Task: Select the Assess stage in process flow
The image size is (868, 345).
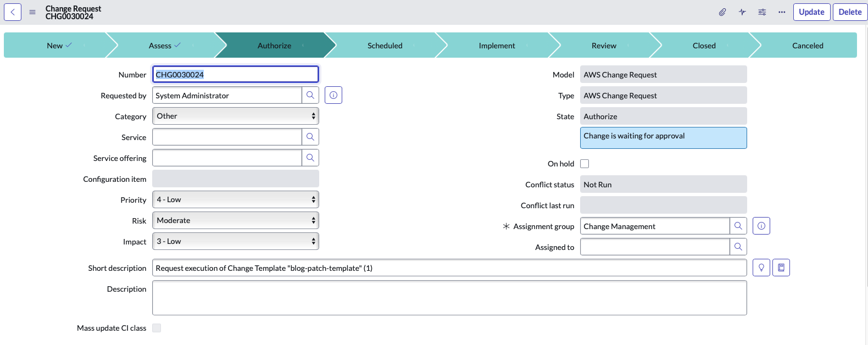Action: tap(164, 46)
